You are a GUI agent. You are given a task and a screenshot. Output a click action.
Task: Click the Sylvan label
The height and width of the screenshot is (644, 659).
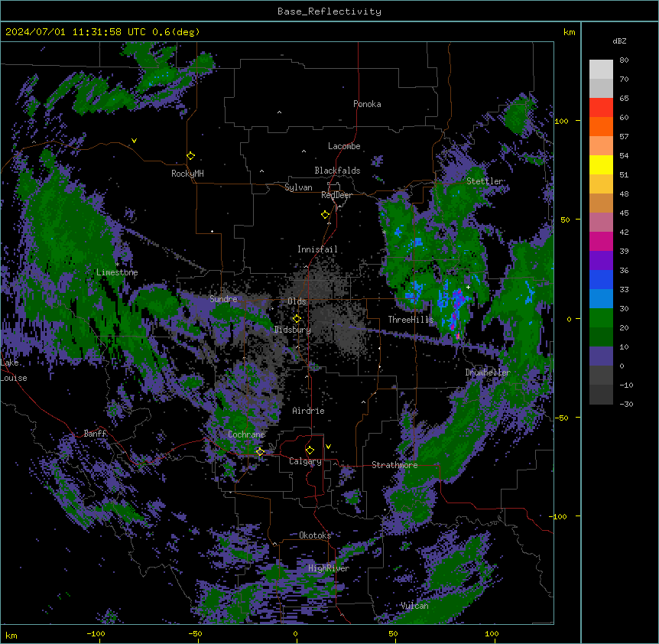(298, 187)
